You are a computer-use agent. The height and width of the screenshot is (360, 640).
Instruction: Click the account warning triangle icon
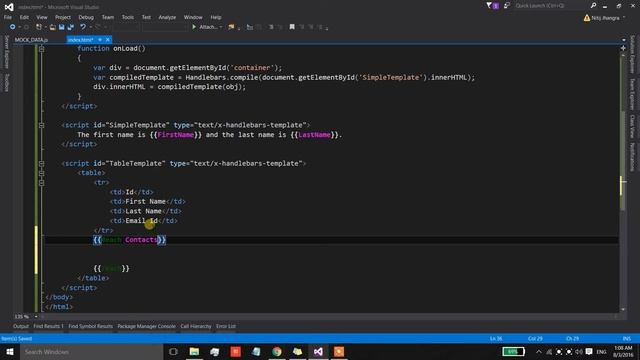point(587,18)
